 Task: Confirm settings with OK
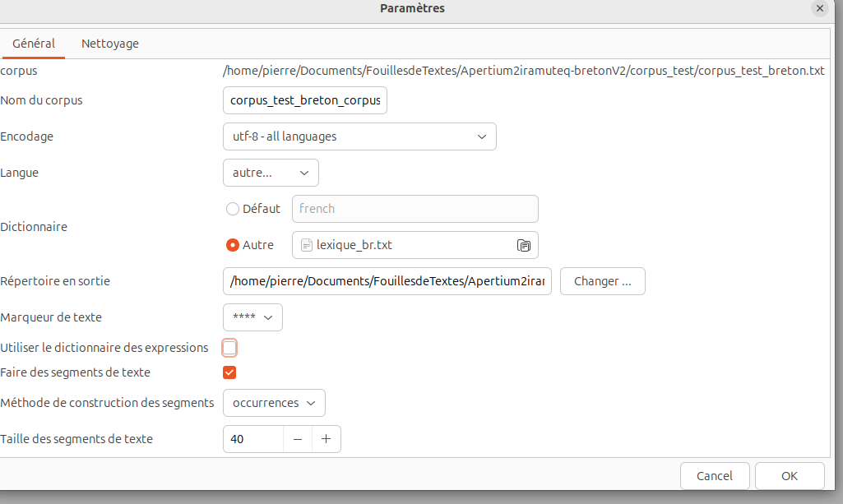tap(790, 476)
